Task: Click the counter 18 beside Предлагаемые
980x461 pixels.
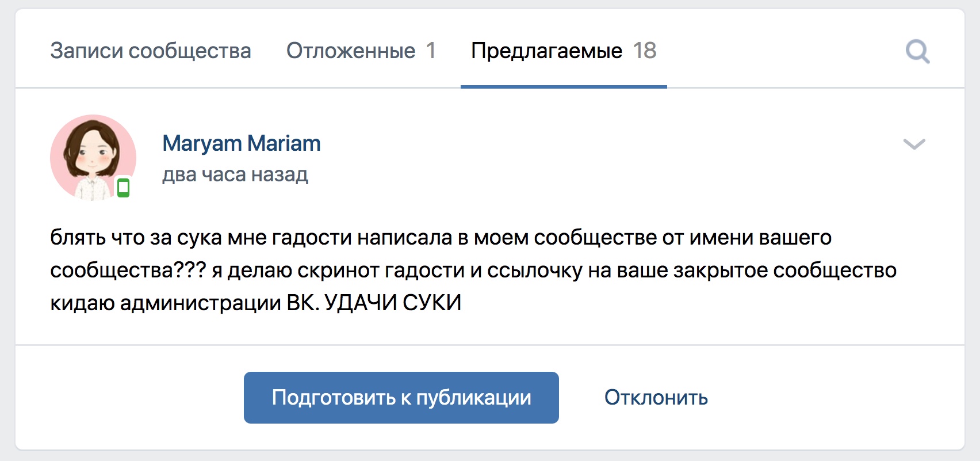Action: (645, 51)
